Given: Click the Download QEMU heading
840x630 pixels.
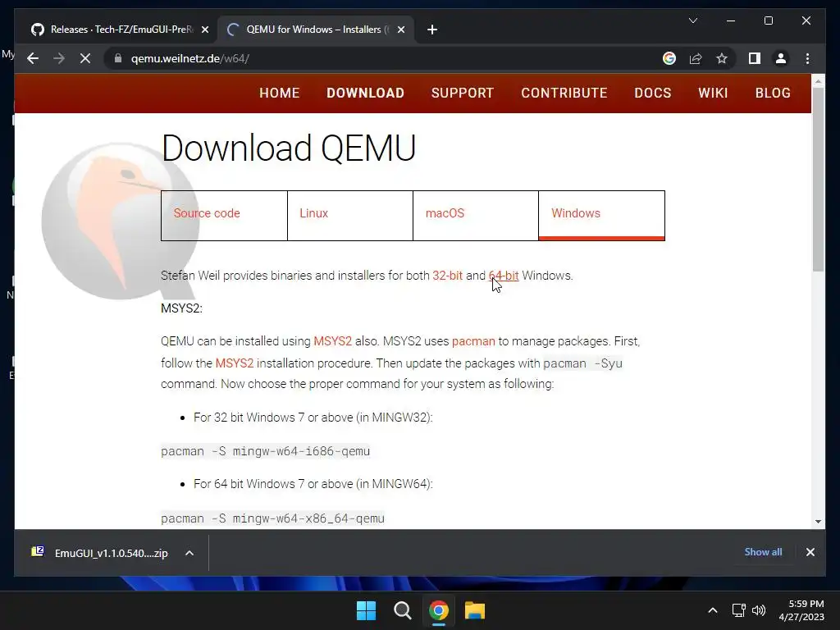Looking at the screenshot, I should (289, 148).
